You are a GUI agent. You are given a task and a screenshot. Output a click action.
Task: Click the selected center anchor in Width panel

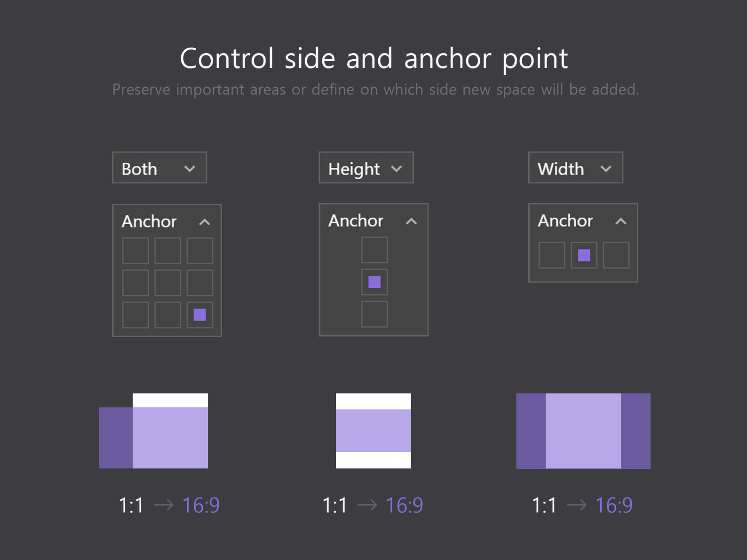584,255
